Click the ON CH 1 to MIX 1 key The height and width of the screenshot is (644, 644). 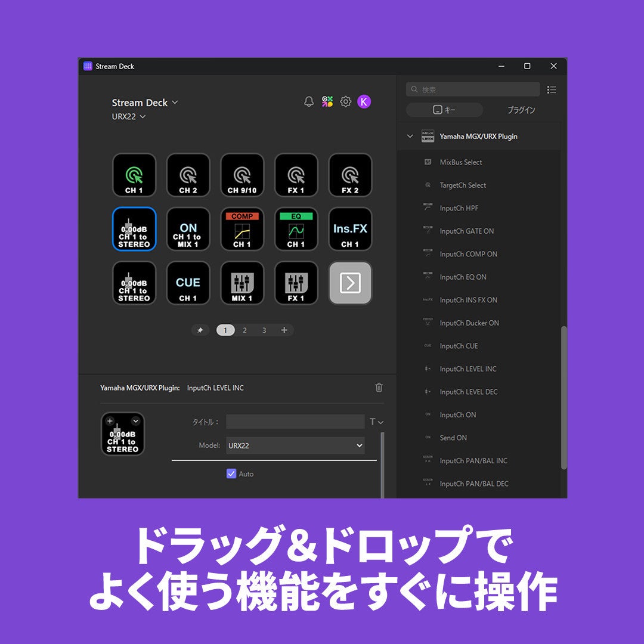pos(188,229)
